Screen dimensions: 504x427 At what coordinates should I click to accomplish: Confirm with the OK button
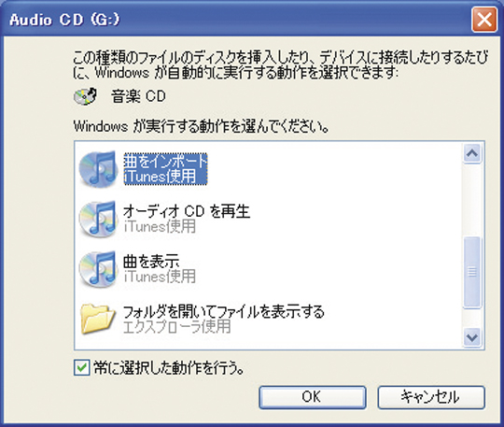[x=313, y=397]
